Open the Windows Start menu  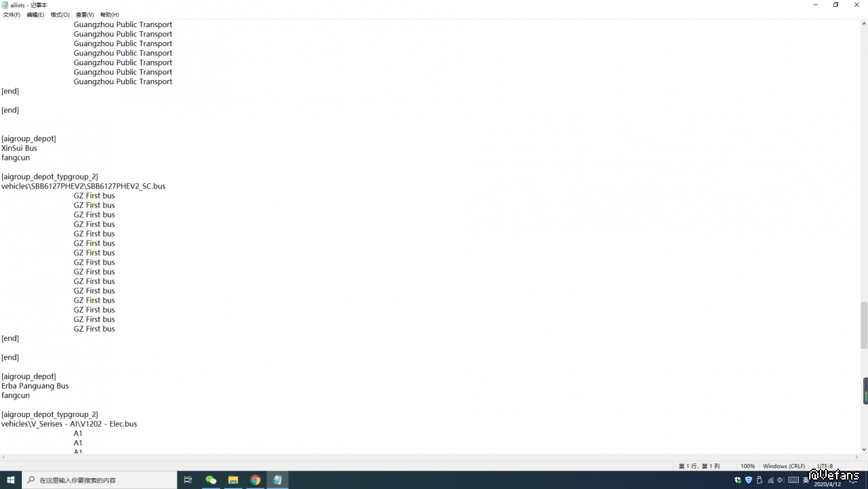click(x=11, y=480)
